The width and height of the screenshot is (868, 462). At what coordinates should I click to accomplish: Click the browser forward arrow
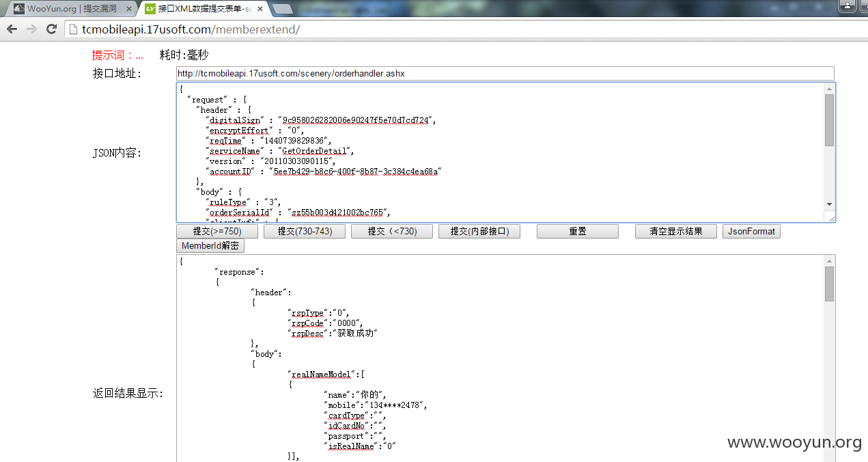point(31,29)
